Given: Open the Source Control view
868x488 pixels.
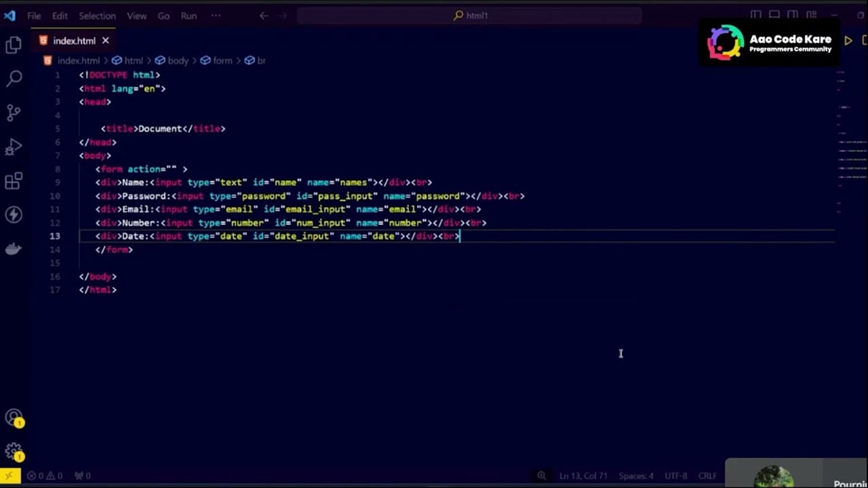Looking at the screenshot, I should 14,113.
